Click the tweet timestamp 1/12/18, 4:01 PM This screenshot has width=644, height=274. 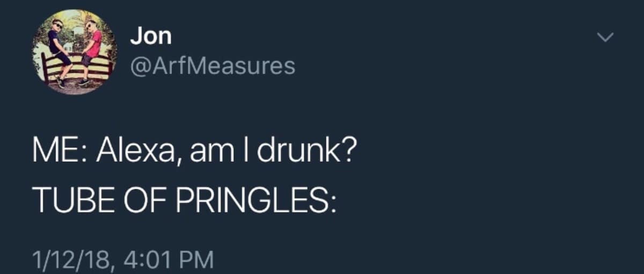tap(123, 259)
